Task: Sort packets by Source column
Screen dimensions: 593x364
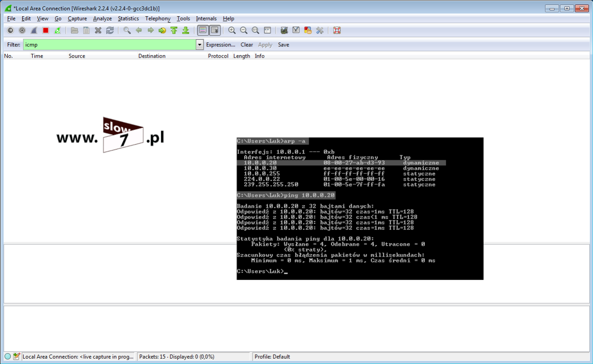Action: pyautogui.click(x=77, y=56)
